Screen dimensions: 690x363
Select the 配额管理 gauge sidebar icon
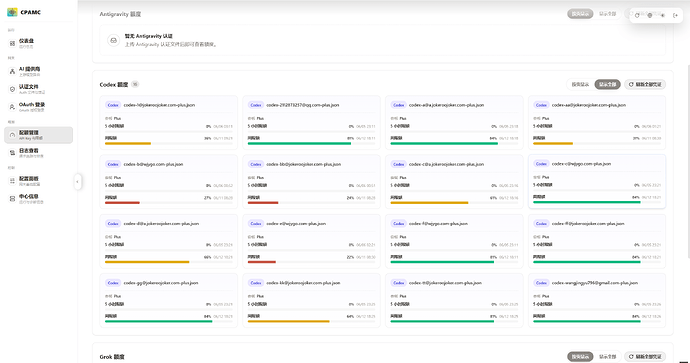click(12, 135)
